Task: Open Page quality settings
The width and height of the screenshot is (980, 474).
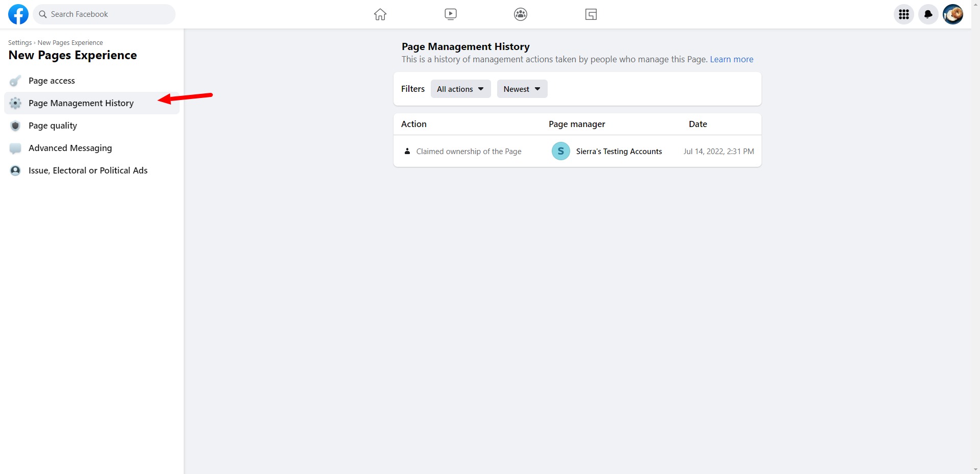Action: click(53, 126)
